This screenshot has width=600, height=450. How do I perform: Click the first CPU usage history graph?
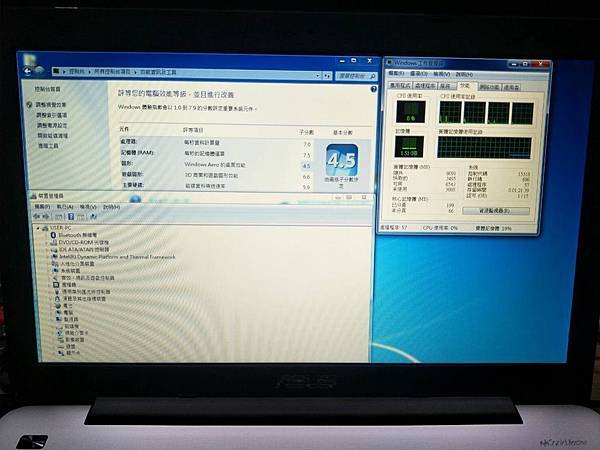pos(450,113)
